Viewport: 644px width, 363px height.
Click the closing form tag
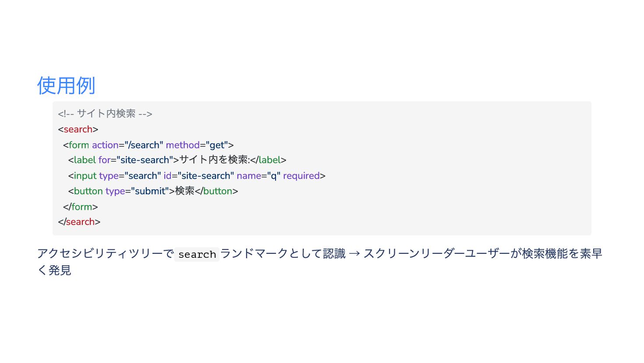[x=81, y=207]
